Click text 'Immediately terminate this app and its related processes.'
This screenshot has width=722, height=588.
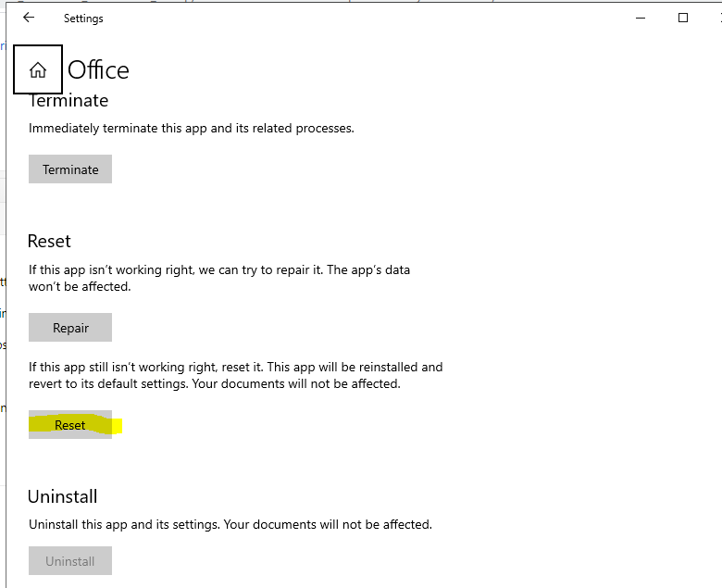(x=191, y=128)
